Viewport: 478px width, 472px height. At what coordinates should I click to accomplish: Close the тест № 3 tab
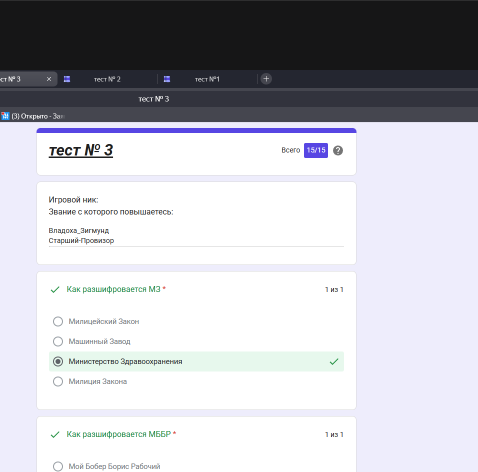49,79
